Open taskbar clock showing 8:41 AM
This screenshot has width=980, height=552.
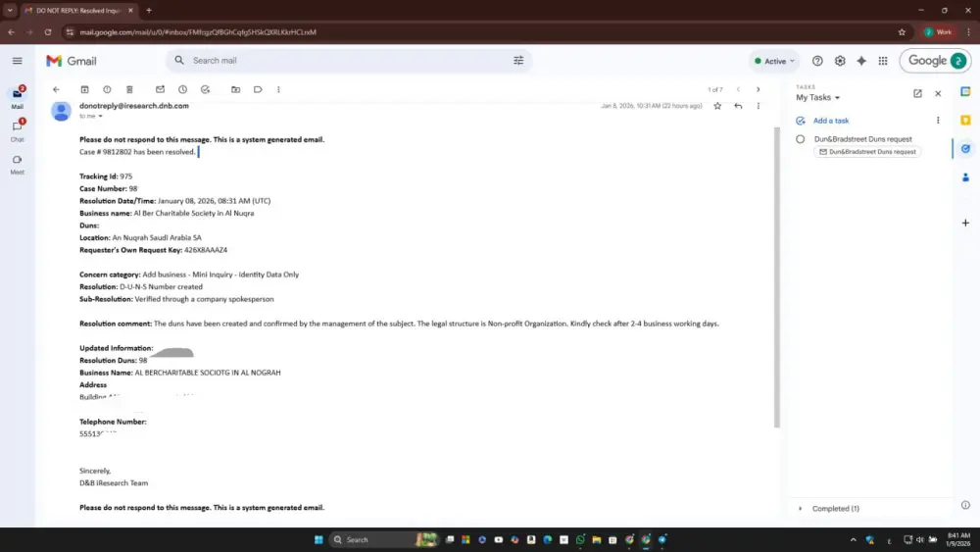(958, 539)
